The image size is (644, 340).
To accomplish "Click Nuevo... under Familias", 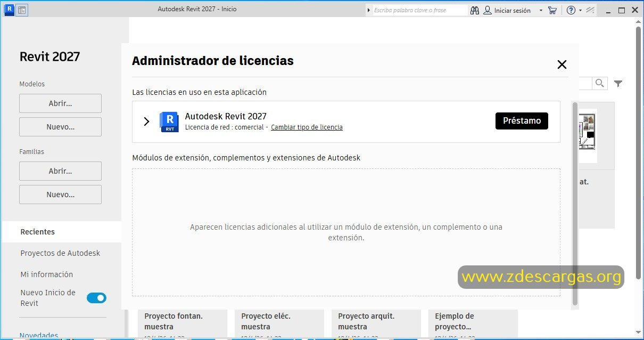I will 60,195.
